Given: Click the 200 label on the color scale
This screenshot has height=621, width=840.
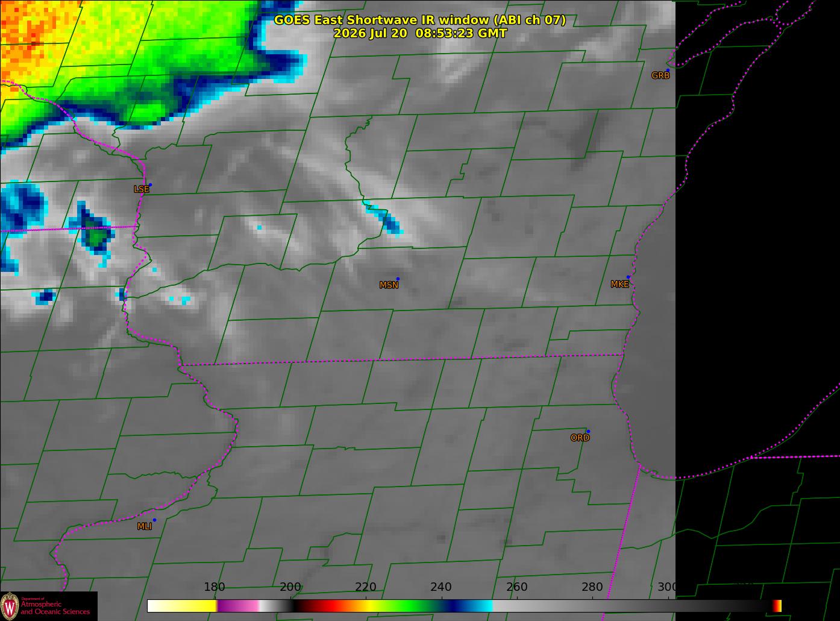Looking at the screenshot, I should pos(290,587).
